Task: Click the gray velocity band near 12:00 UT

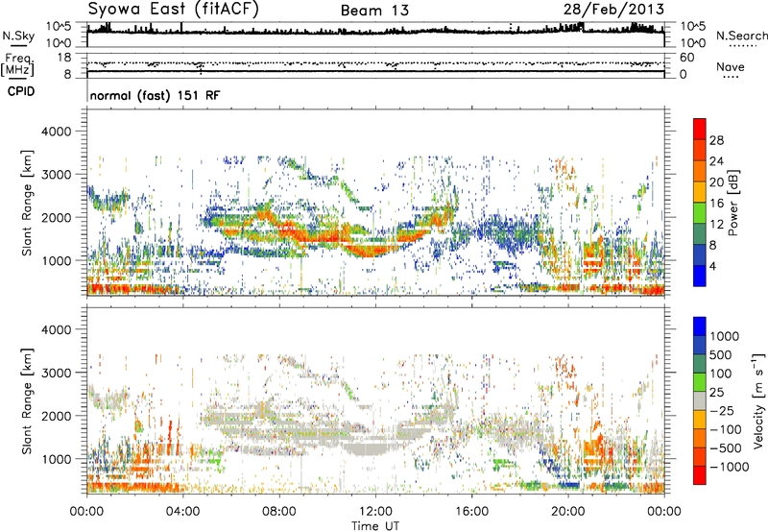Action: point(370,447)
